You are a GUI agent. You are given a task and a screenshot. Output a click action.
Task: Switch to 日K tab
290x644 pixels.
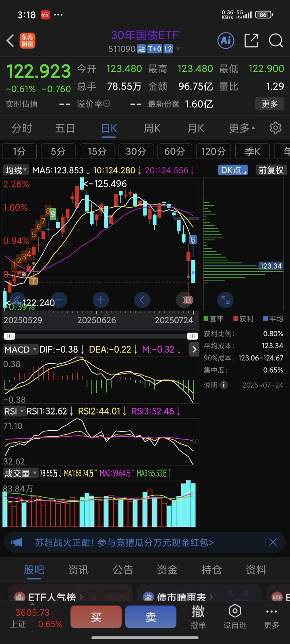click(x=109, y=128)
